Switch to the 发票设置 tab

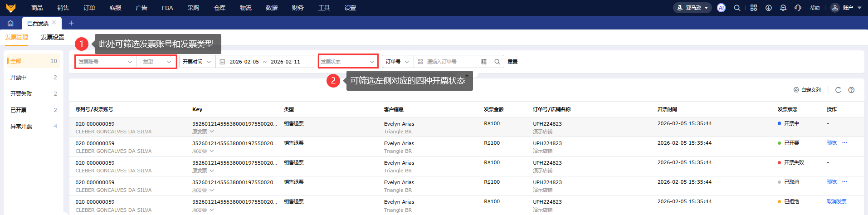coord(53,37)
